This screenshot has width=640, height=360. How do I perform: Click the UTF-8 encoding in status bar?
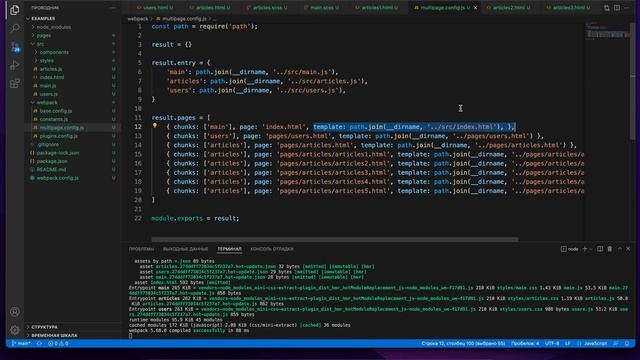(552, 344)
